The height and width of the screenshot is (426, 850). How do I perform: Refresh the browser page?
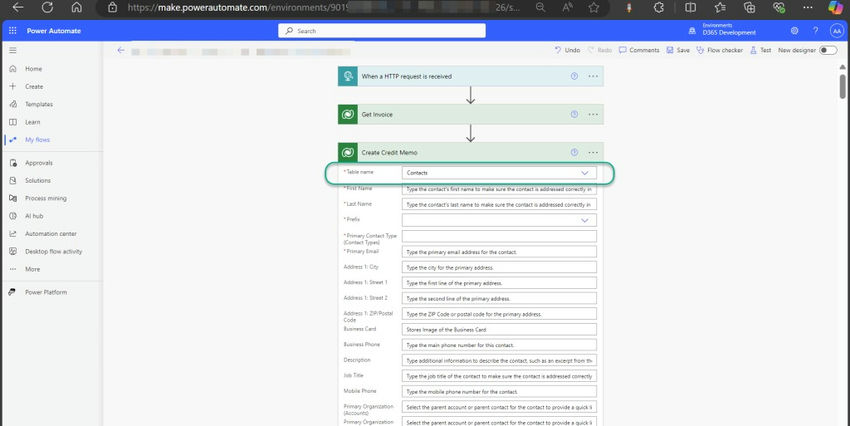click(x=47, y=7)
